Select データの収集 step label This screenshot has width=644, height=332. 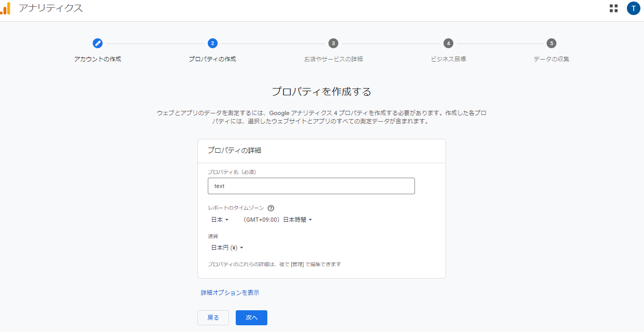pos(551,59)
